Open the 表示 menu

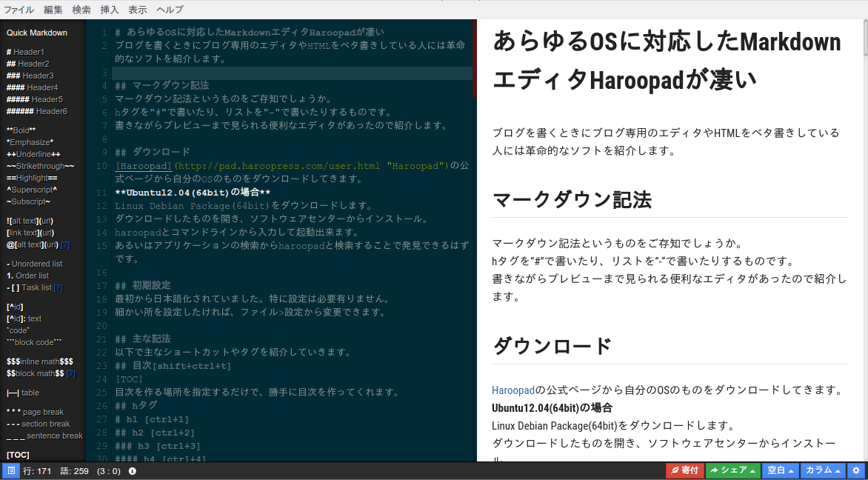(138, 10)
